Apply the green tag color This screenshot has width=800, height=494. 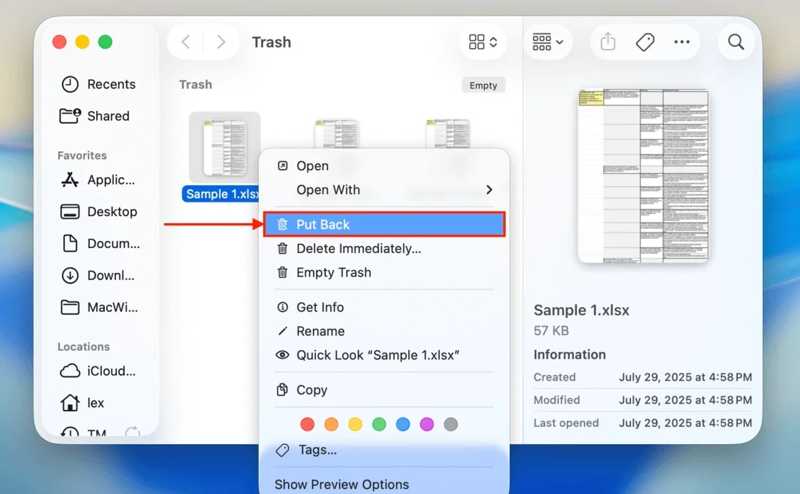(379, 424)
